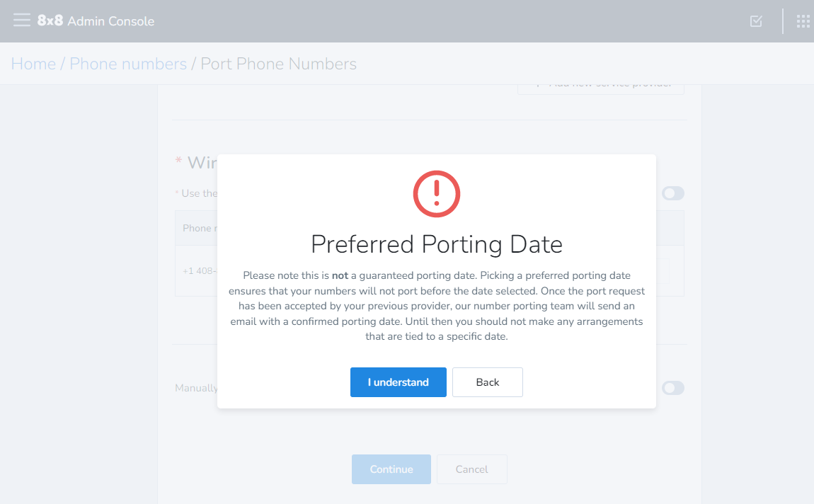Screen dimensions: 814x504
Task: Open the hamburger navigation menu
Action: 22,21
